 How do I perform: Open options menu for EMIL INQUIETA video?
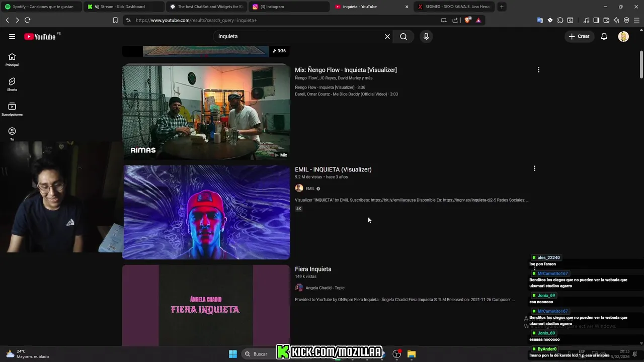click(x=534, y=168)
